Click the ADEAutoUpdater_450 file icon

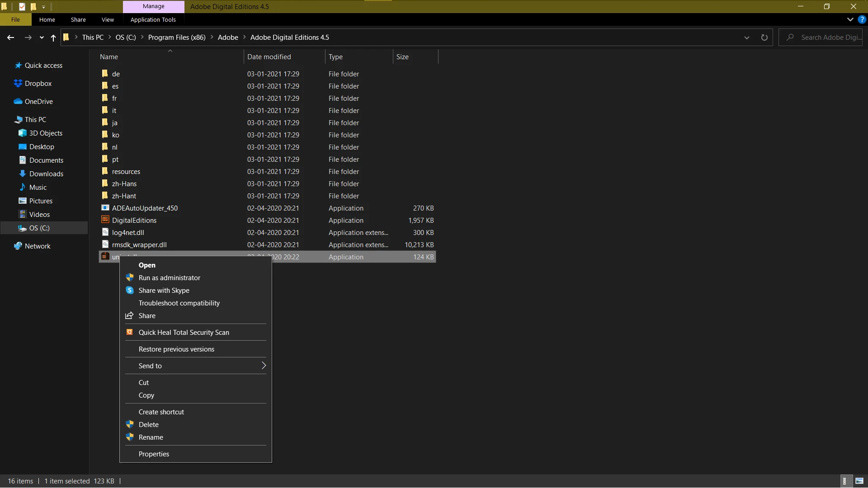pyautogui.click(x=105, y=208)
